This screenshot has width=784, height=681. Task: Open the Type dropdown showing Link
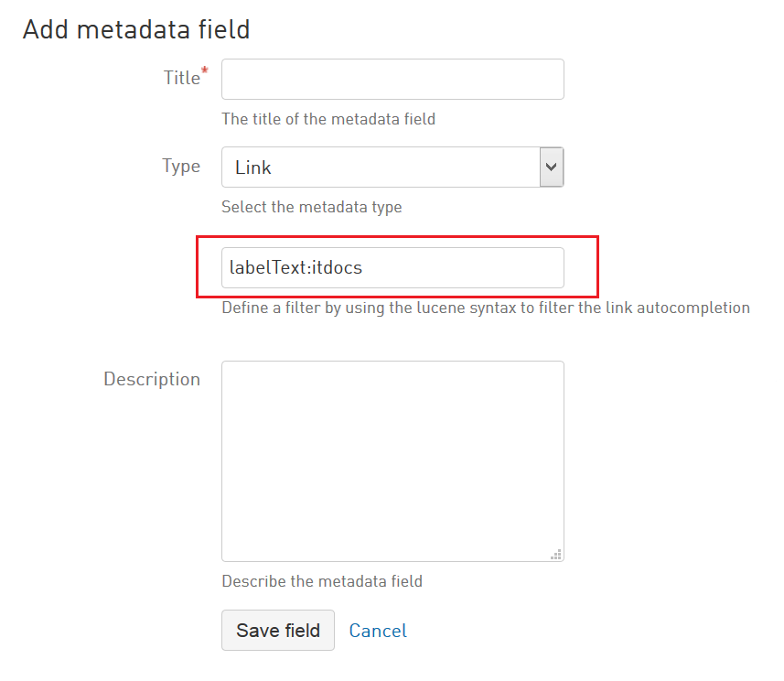tap(381, 168)
